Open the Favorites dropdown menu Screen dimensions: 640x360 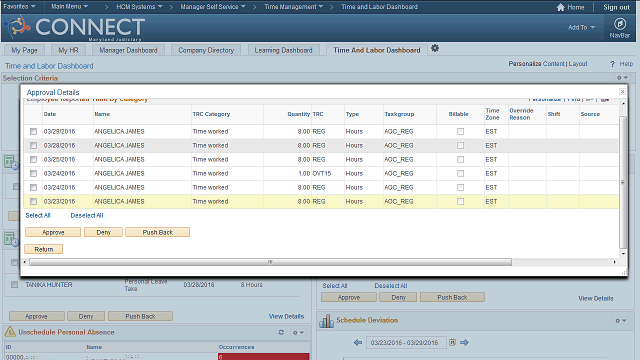click(x=19, y=7)
